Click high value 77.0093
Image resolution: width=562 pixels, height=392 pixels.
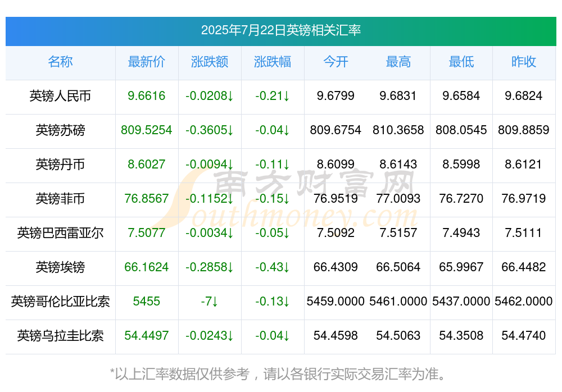[x=398, y=198]
